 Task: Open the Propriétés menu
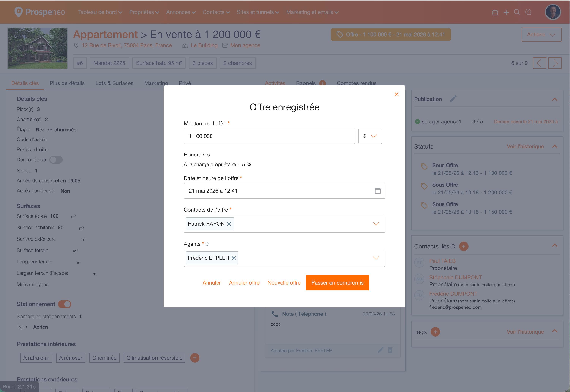(x=144, y=12)
